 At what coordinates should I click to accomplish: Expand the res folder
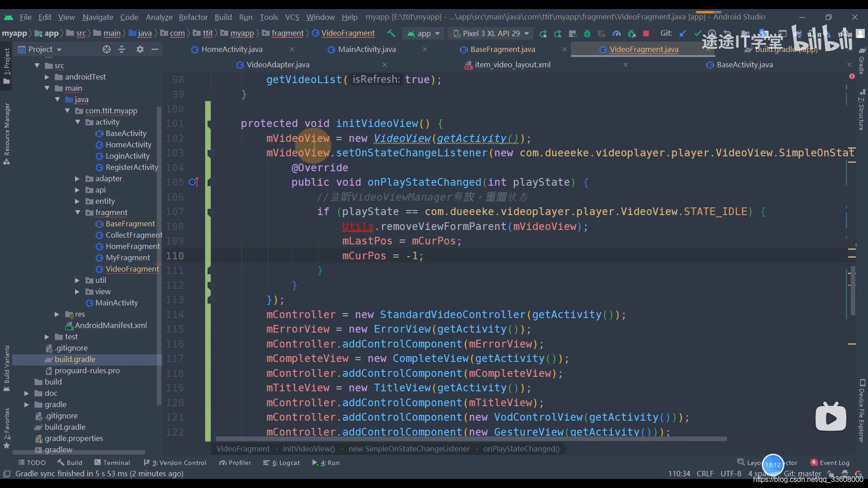[x=57, y=314]
